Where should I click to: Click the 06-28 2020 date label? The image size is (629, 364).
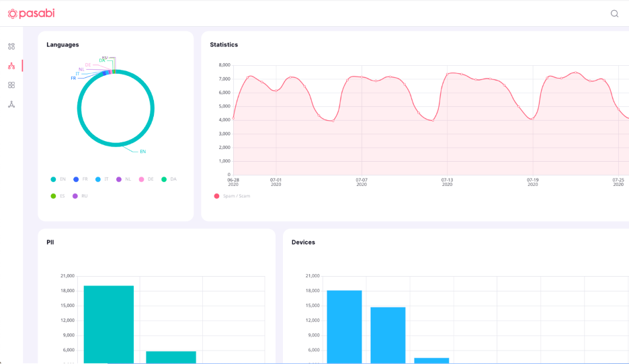coord(233,182)
